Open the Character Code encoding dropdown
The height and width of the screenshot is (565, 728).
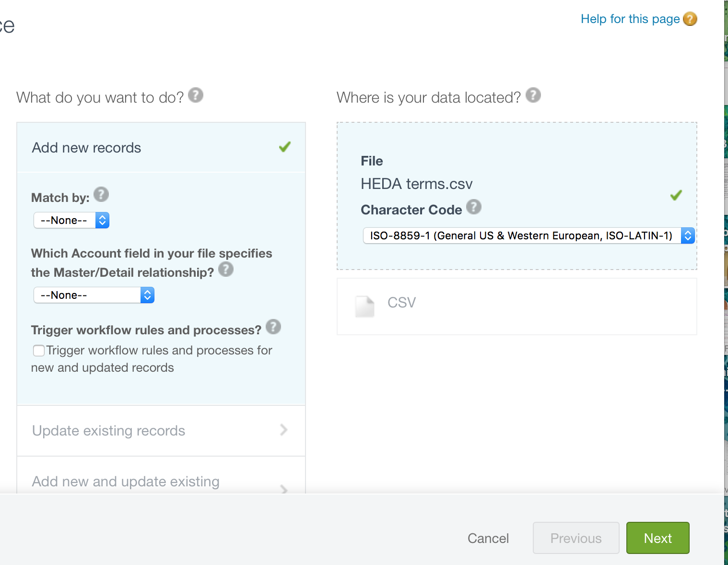click(x=529, y=235)
